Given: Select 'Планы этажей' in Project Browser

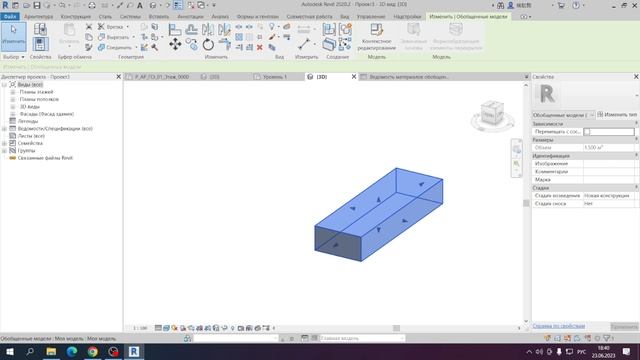Looking at the screenshot, I should 36,92.
